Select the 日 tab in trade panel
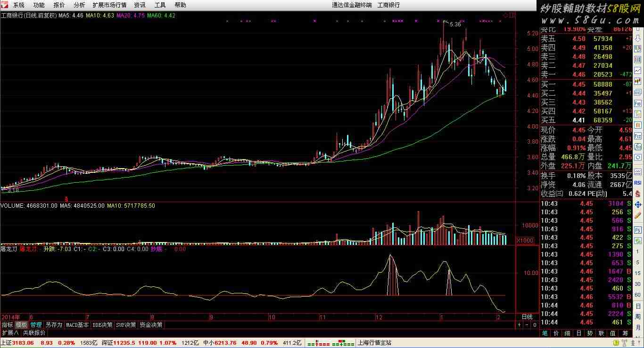Viewport: 644px width, 348px height. (x=578, y=333)
